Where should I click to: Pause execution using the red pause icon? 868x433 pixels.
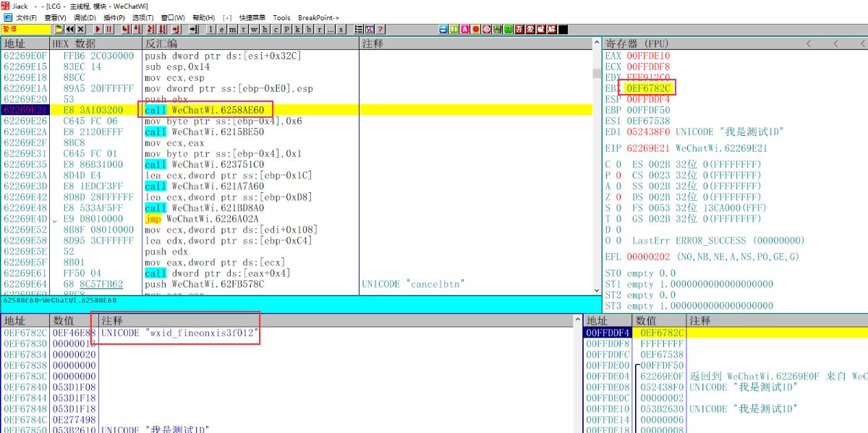click(109, 29)
